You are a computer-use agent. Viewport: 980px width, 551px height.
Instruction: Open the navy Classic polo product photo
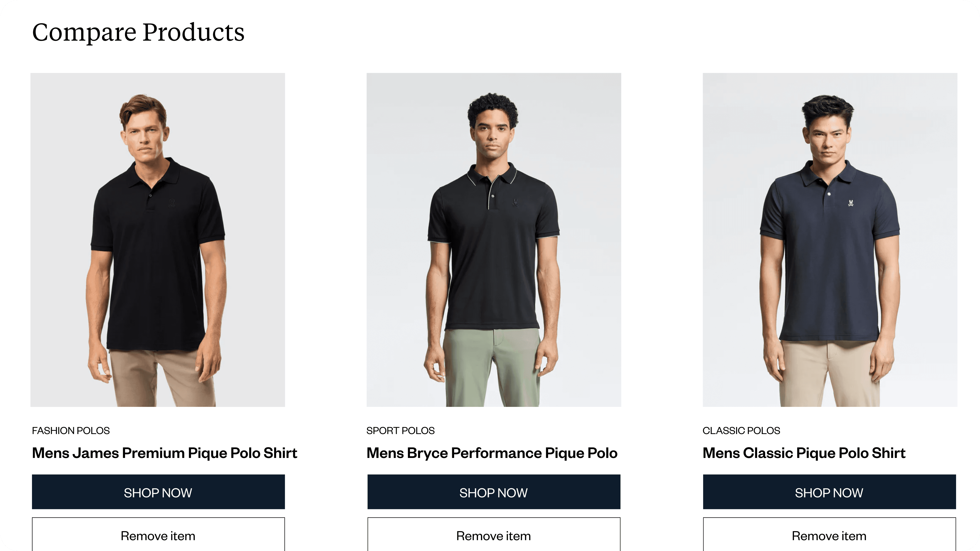pos(830,240)
